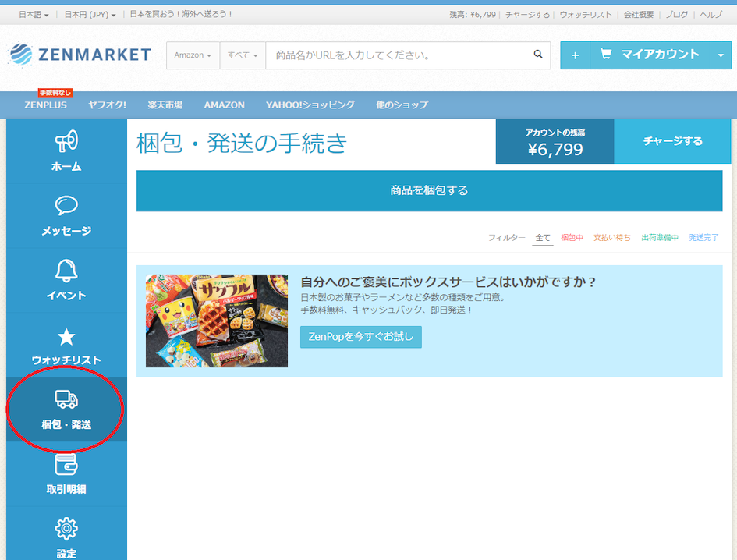737x560 pixels.
Task: Click the large チャージする button
Action: tap(672, 141)
